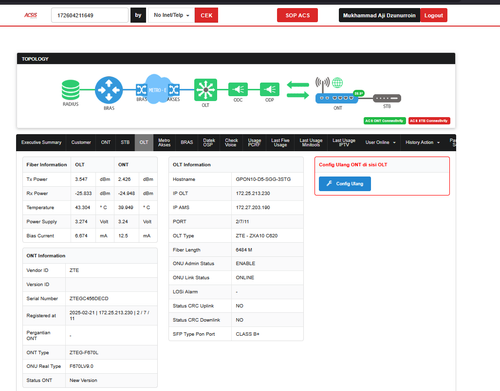Open the SOP ACS button
Viewport: 500px width, 391px height.
coord(297,15)
